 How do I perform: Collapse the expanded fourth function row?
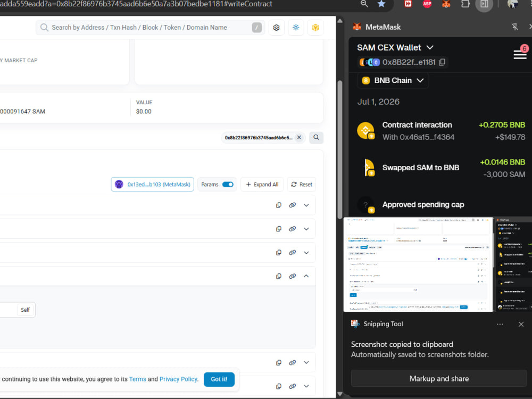click(x=306, y=276)
